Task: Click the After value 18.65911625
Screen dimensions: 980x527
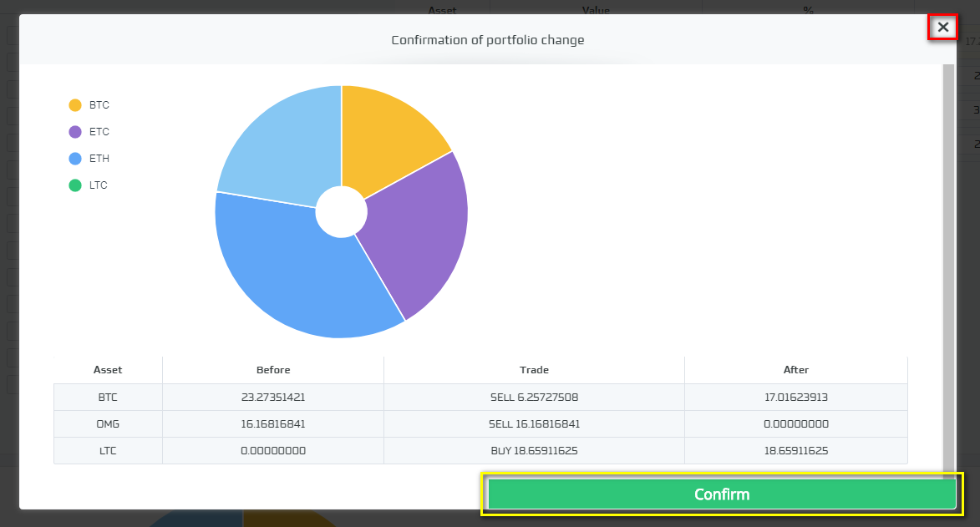Action: [796, 451]
